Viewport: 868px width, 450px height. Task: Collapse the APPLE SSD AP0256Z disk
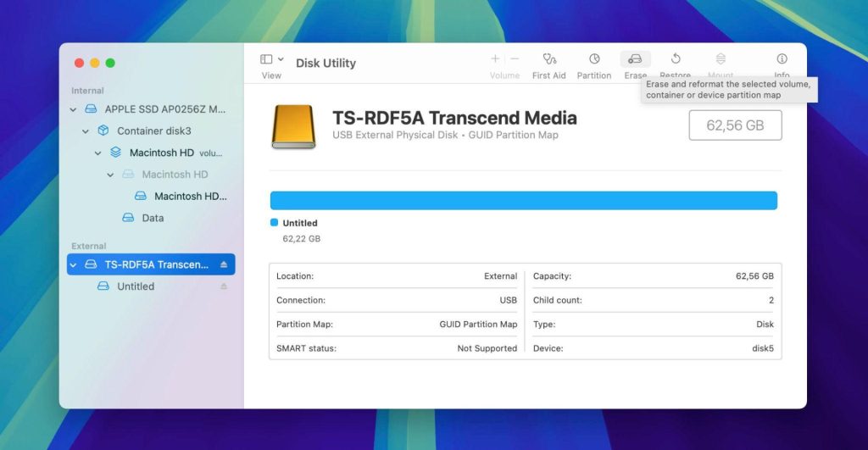(73, 109)
